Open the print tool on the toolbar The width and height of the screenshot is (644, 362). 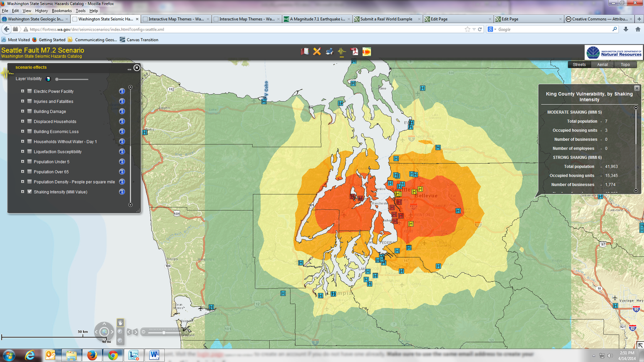330,51
